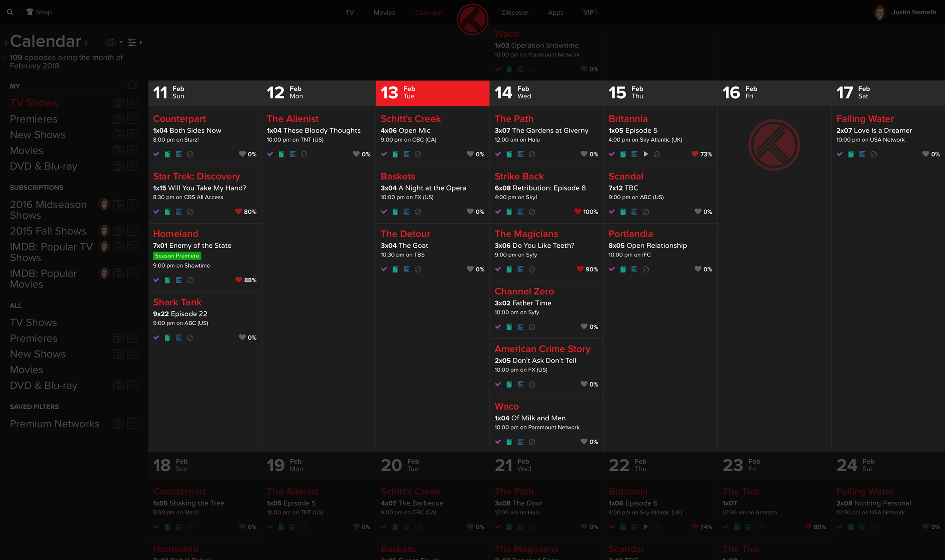This screenshot has width=945, height=560.
Task: Open Justin Nemeth's profile name link
Action: point(914,12)
